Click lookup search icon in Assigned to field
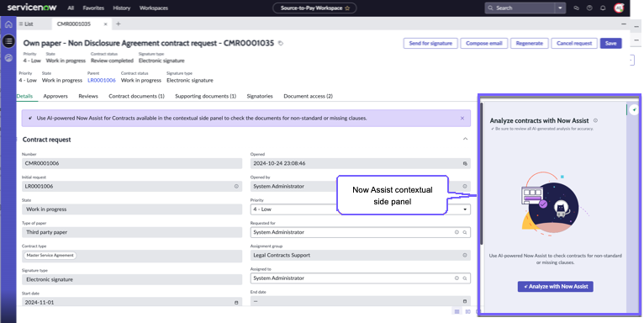Viewport: 644px width, 323px height. coord(465,278)
